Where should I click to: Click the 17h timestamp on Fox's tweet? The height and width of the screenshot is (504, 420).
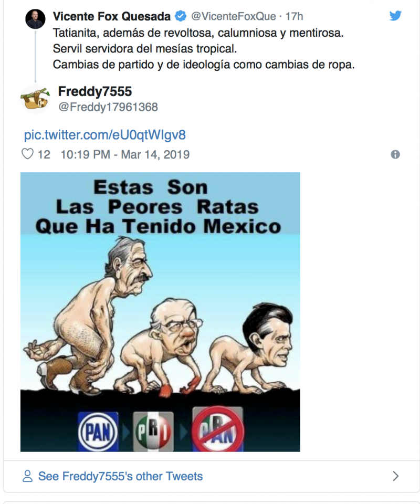(295, 16)
